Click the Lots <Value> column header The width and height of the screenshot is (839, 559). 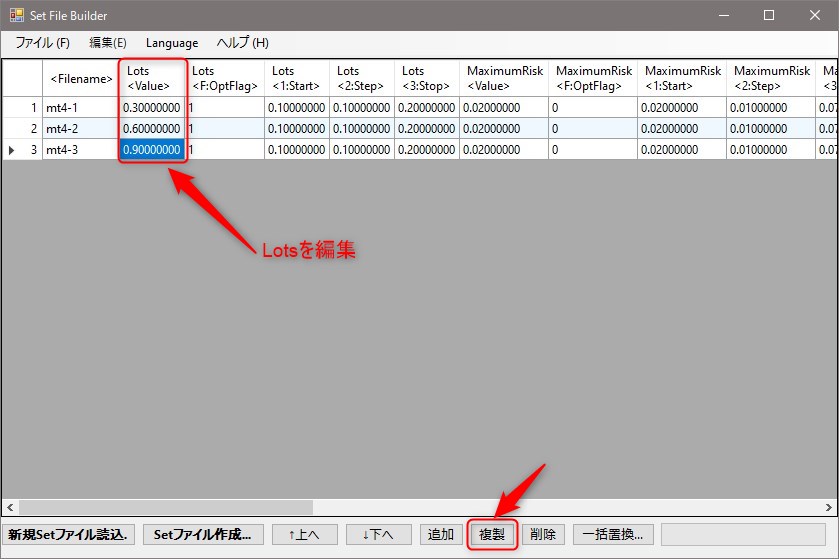tap(152, 79)
